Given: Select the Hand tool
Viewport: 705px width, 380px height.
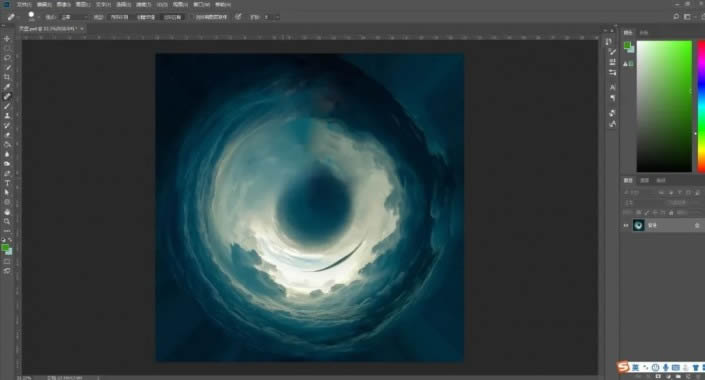Looking at the screenshot, I should tap(7, 212).
